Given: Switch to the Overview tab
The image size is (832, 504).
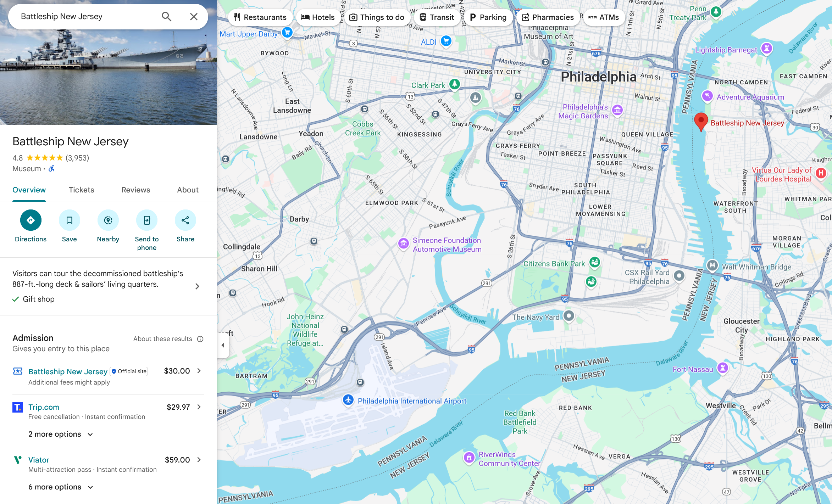Looking at the screenshot, I should [29, 190].
